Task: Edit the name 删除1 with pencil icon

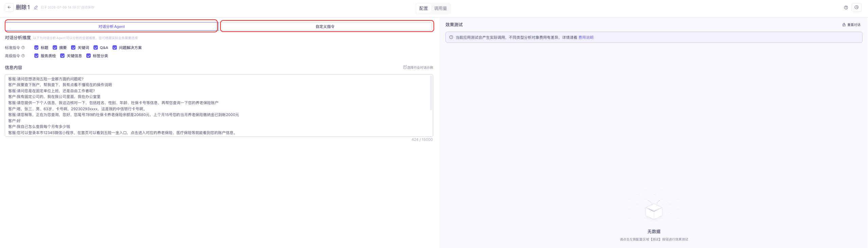Action: (x=36, y=7)
